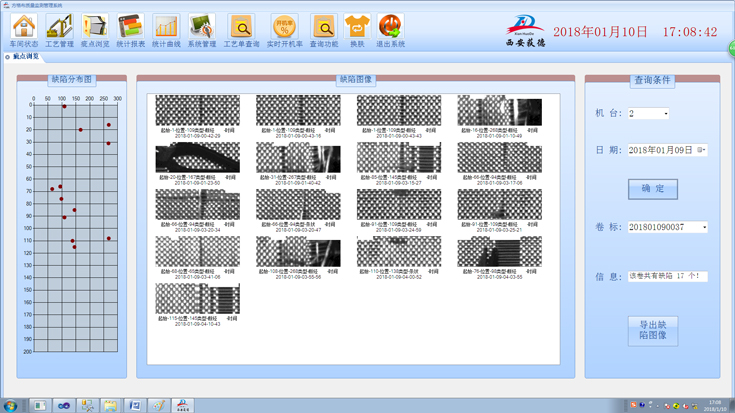
Task: Click the 工艺单查询 process sheet query icon
Action: (x=241, y=27)
